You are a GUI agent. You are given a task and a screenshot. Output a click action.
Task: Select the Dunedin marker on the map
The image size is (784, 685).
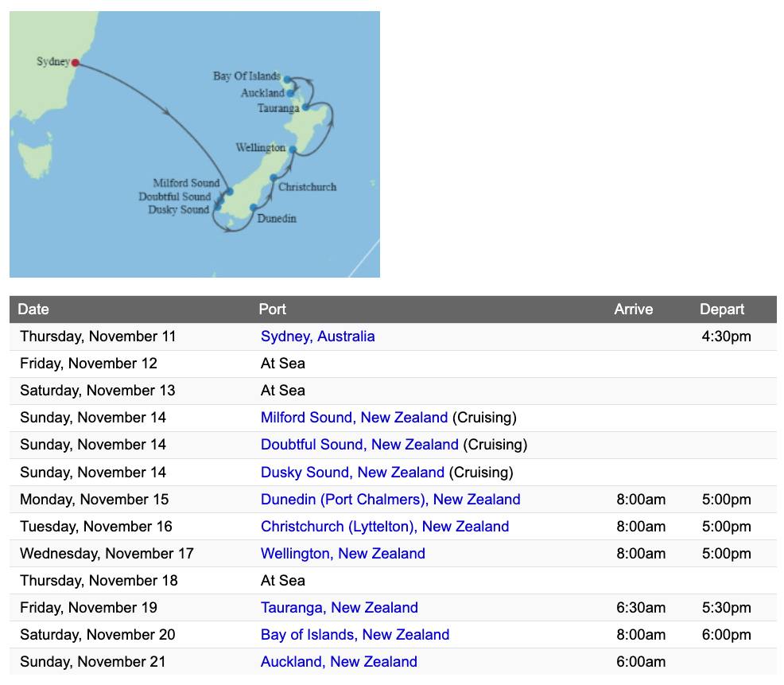[254, 208]
